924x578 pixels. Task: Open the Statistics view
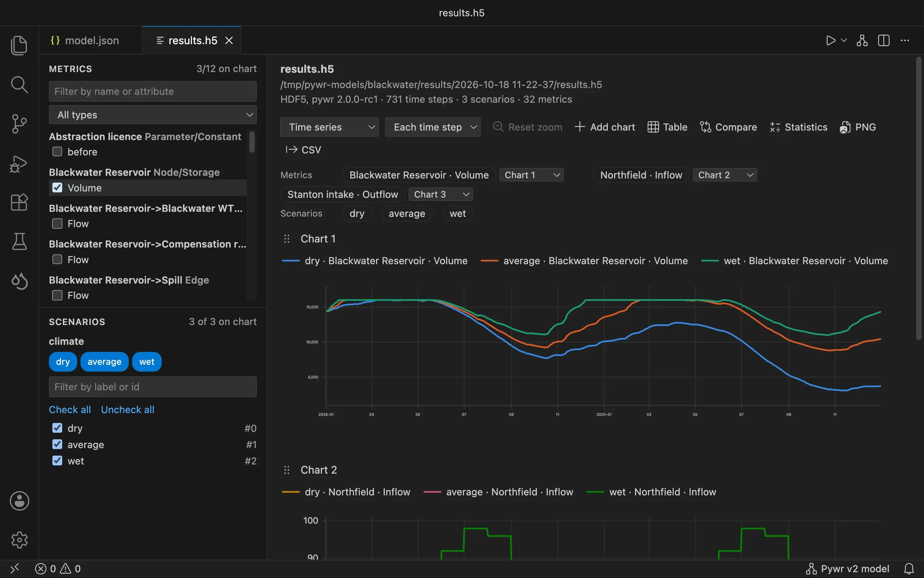798,127
